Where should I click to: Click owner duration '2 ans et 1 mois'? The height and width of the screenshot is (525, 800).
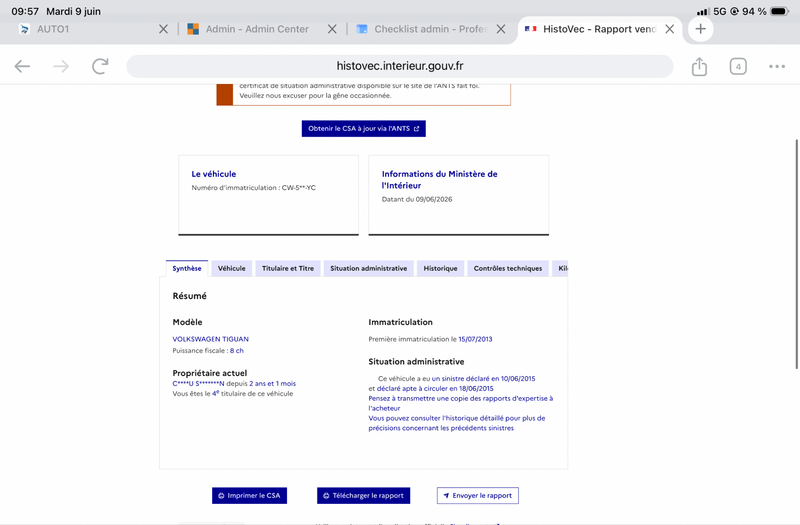[272, 384]
